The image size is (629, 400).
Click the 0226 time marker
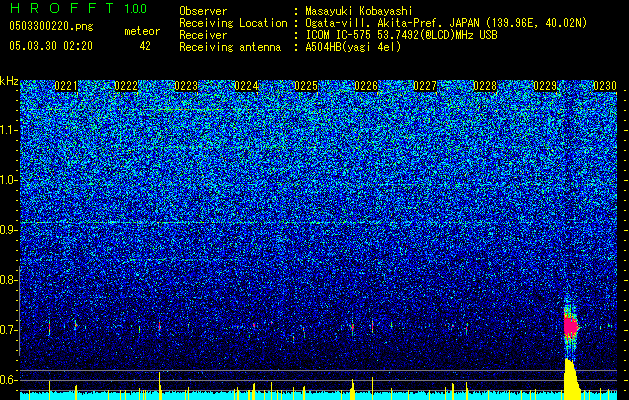366,86
